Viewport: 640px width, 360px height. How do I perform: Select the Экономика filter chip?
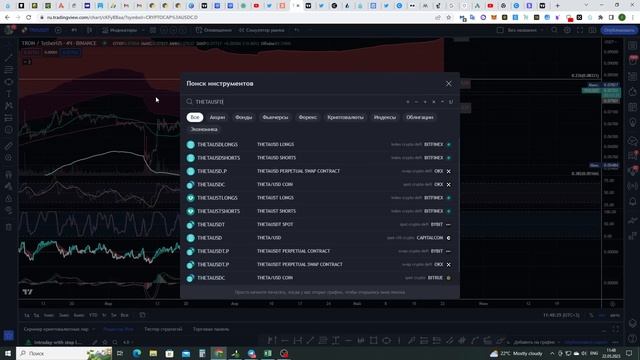pos(204,129)
